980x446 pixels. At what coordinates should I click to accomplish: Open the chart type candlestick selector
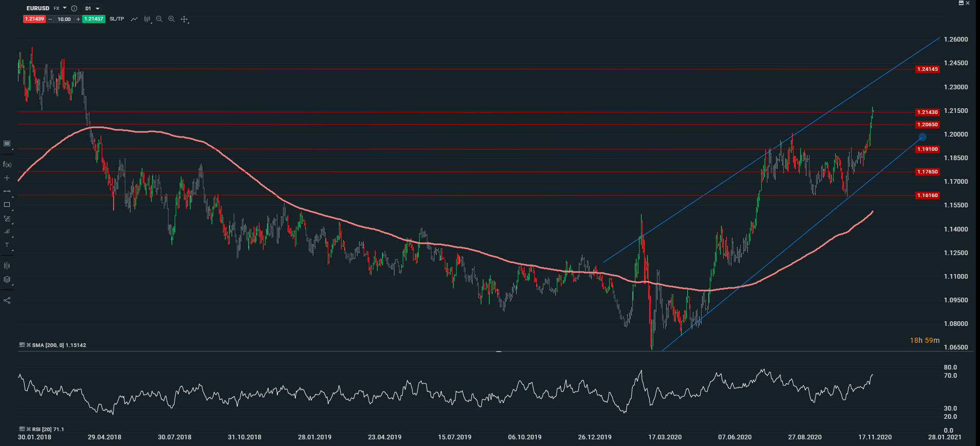(147, 19)
